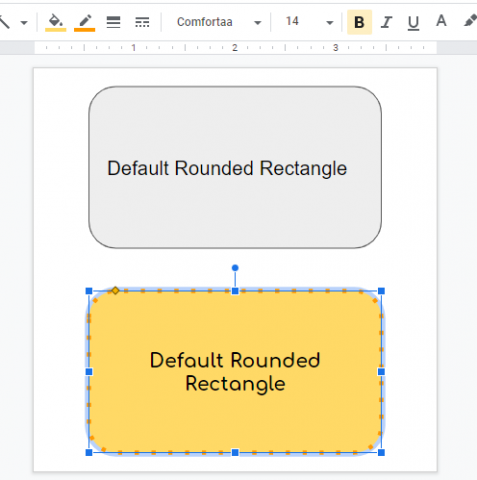
Task: Click the horizontal ruler at mark 2
Action: pyautogui.click(x=235, y=48)
